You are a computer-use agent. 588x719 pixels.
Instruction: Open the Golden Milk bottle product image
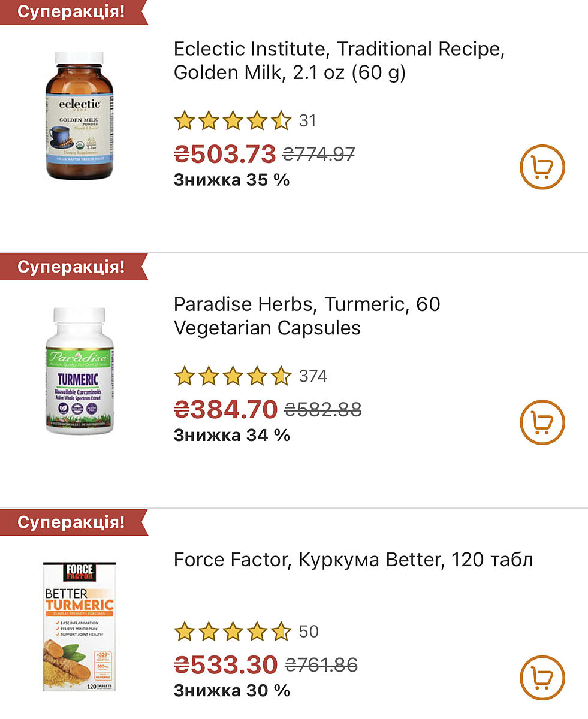[x=79, y=116]
